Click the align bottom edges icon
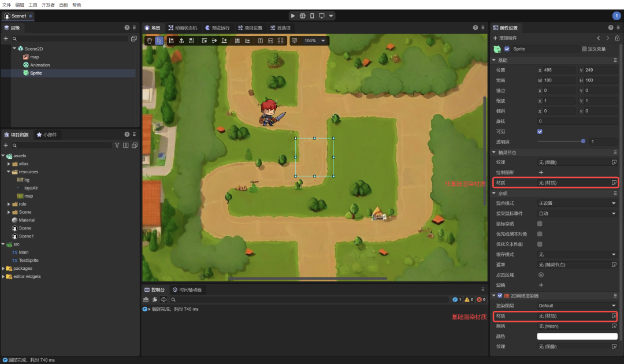624x364 pixels. pos(224,40)
